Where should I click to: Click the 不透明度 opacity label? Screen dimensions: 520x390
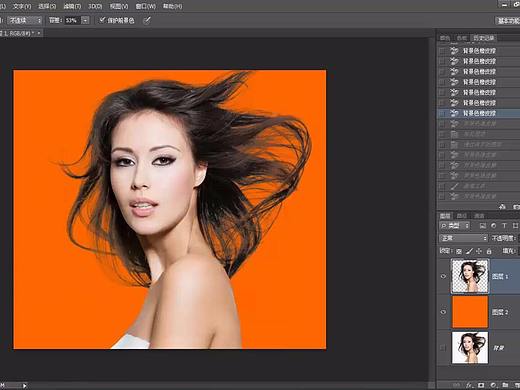(503, 238)
